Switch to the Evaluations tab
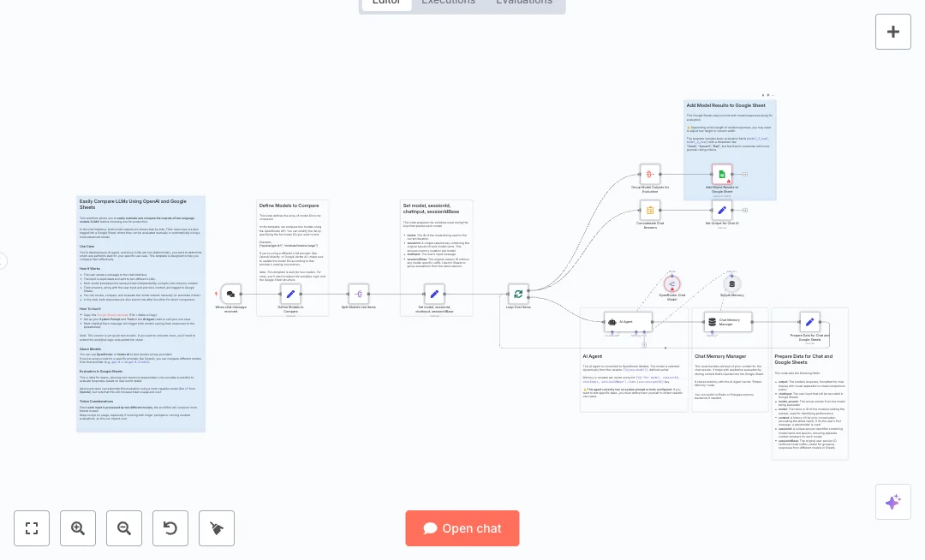The height and width of the screenshot is (560, 925). tap(523, 3)
